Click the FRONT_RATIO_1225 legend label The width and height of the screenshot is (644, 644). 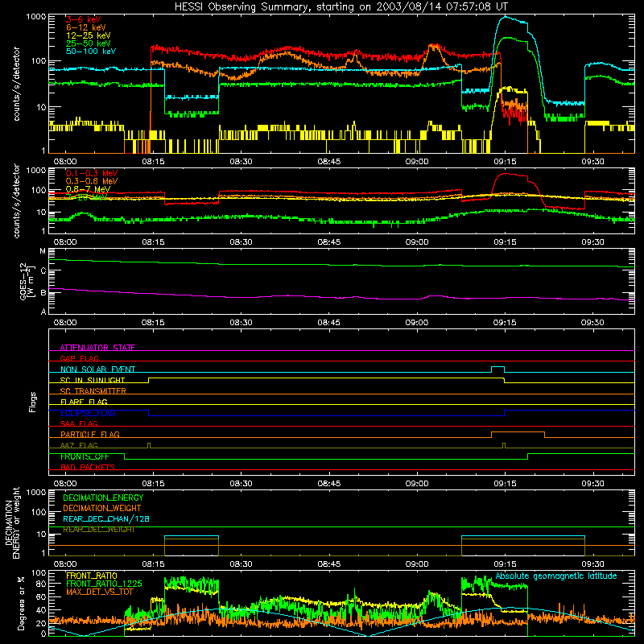tap(104, 584)
